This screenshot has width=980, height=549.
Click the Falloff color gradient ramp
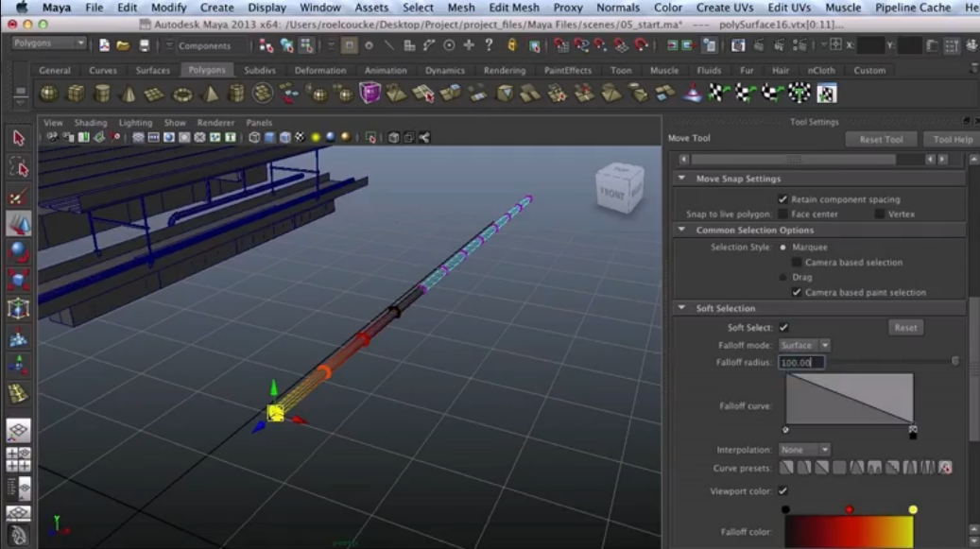[x=850, y=532]
